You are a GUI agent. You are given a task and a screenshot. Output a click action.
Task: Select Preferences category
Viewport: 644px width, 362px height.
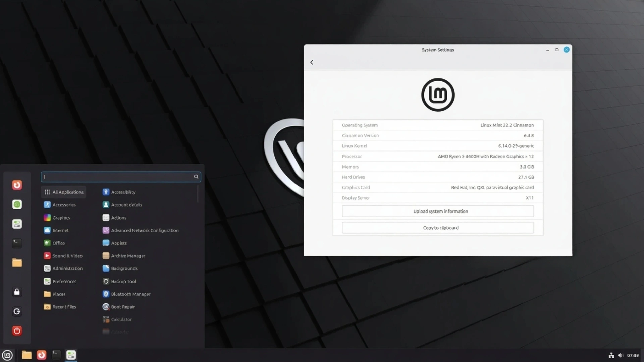tap(60, 281)
